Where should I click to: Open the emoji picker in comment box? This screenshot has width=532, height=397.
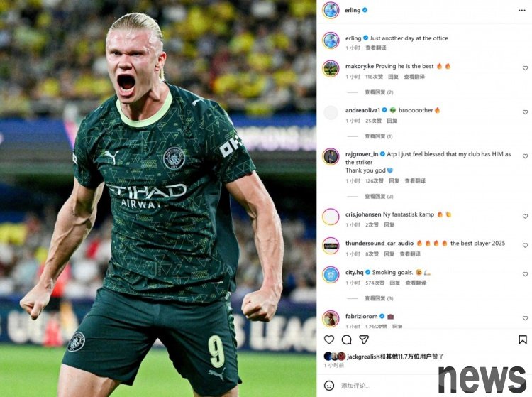pyautogui.click(x=328, y=386)
